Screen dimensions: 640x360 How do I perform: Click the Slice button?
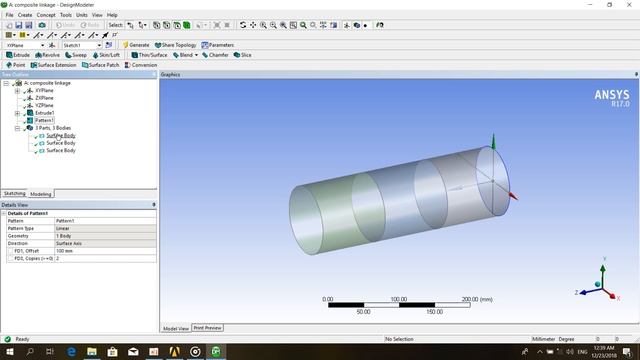pyautogui.click(x=242, y=55)
